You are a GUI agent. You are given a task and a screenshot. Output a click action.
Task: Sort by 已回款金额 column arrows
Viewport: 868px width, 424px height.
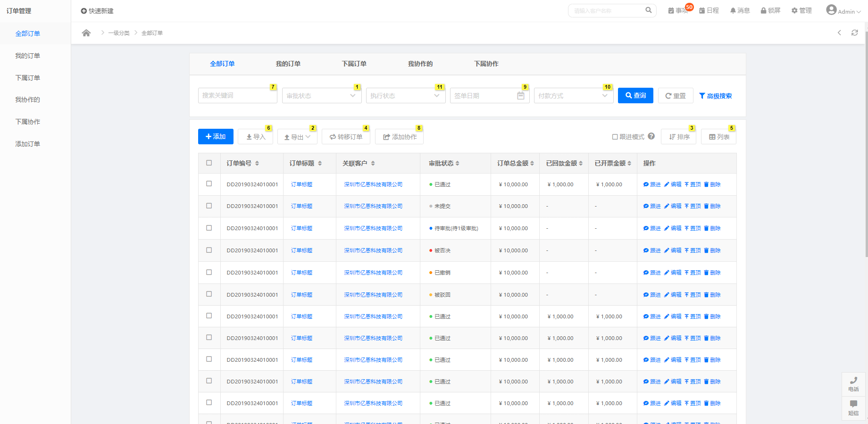(581, 163)
